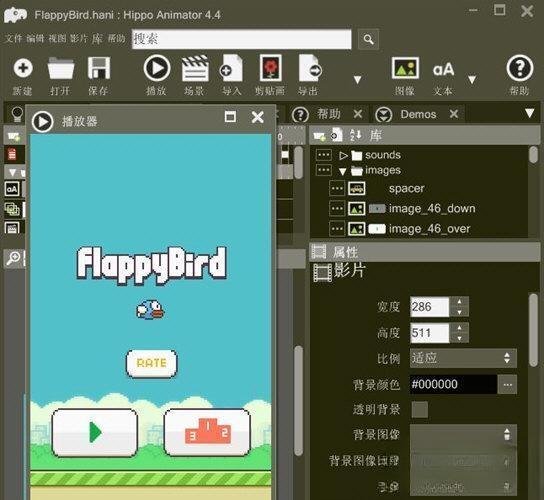Image resolution: width=544 pixels, height=500 pixels.
Task: Select image_46_down in the library
Action: click(432, 209)
